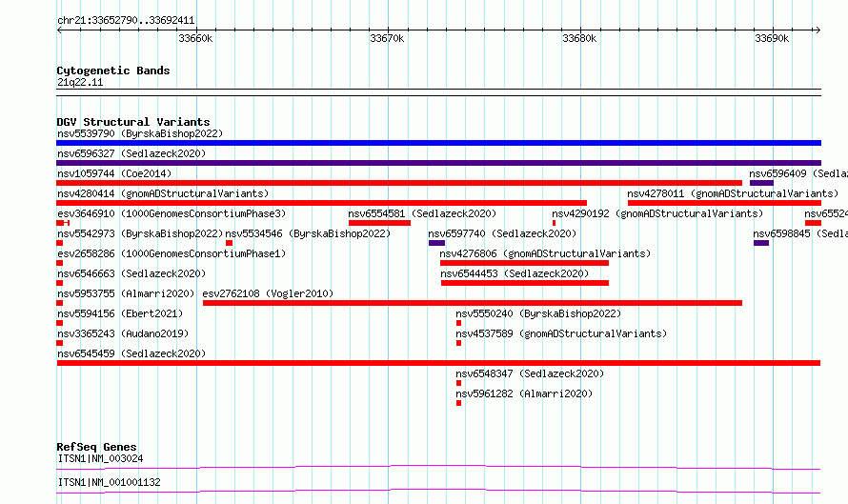Viewport: 848px width, 504px height.
Task: Open the nsv5961282 (Almarri2020) label
Action: tap(523, 393)
